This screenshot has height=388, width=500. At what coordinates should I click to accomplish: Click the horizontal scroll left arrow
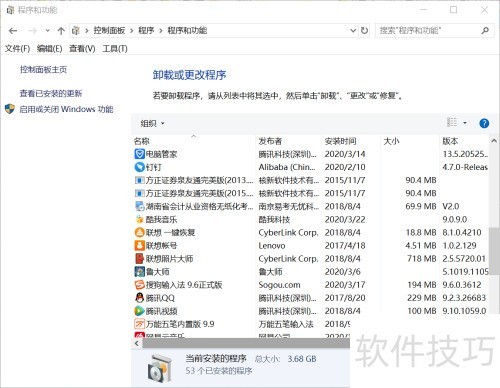(137, 343)
